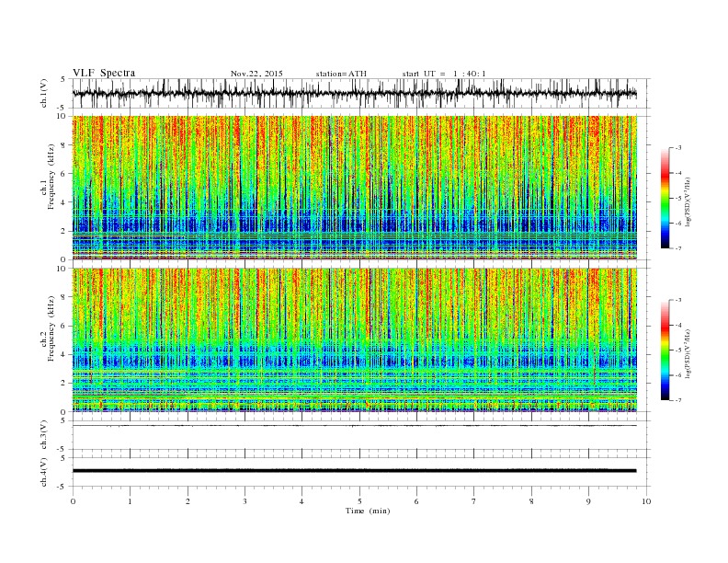728x563 pixels.
Task: Select the ch.1 "Frequency (kHz)" axis label
Action: click(x=51, y=177)
